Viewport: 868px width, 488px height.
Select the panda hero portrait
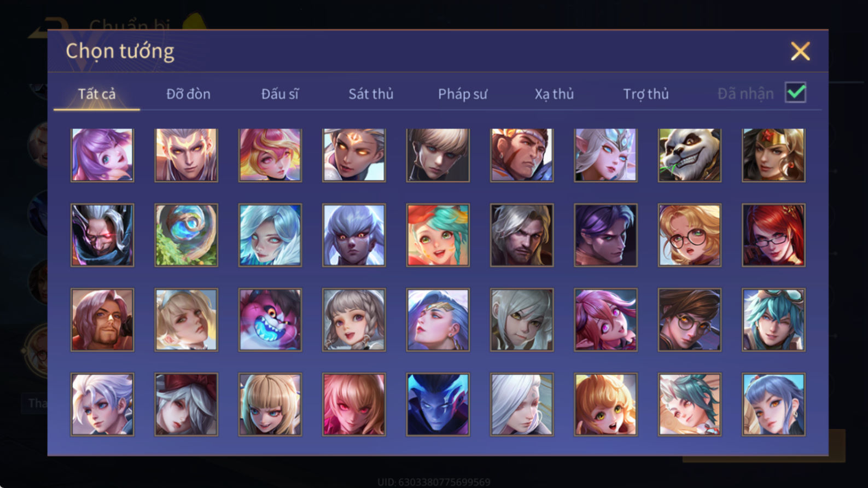tap(689, 155)
